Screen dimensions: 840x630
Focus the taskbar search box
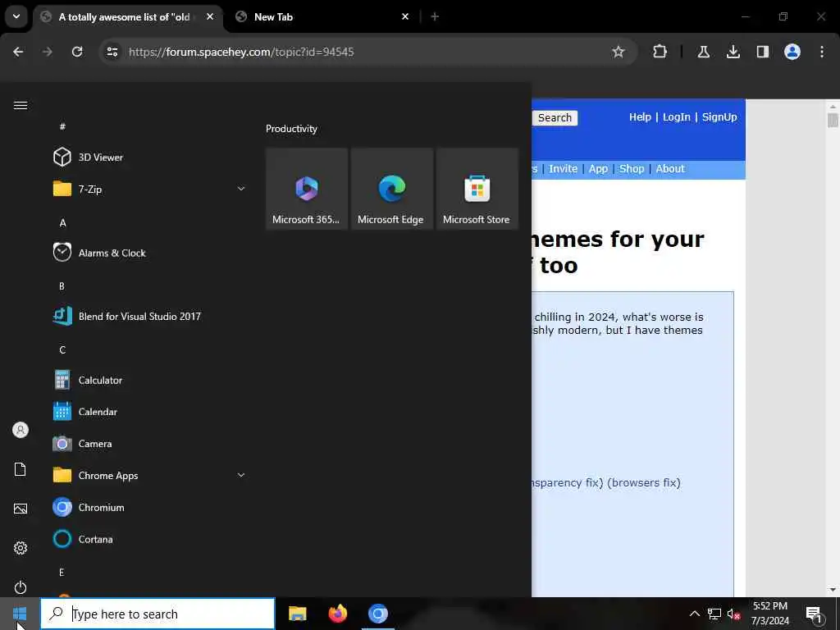pyautogui.click(x=157, y=614)
